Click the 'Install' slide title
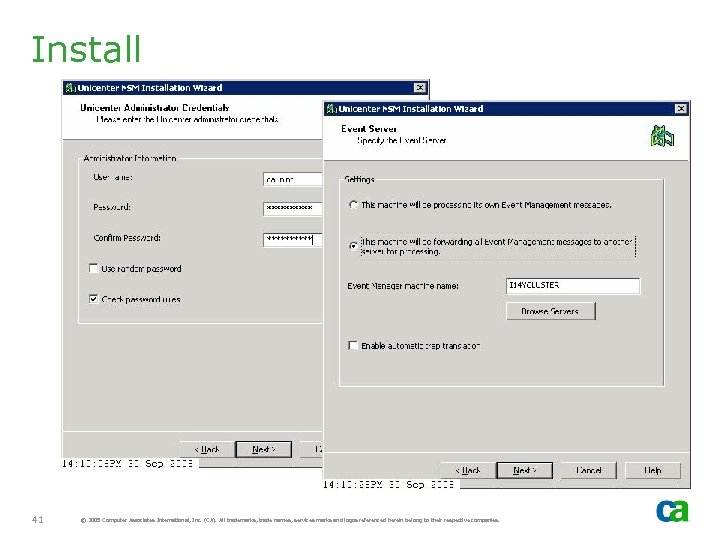This screenshot has width=720, height=540. pos(86,49)
